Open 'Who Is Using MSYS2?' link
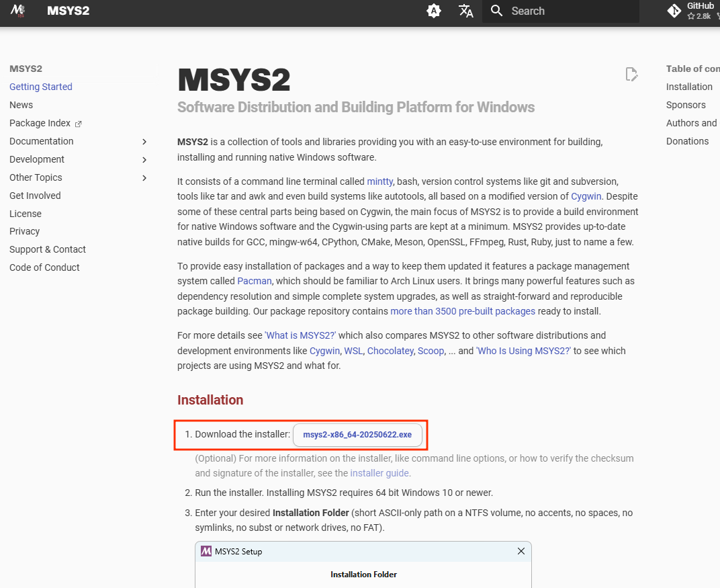This screenshot has width=720, height=588. 523,351
